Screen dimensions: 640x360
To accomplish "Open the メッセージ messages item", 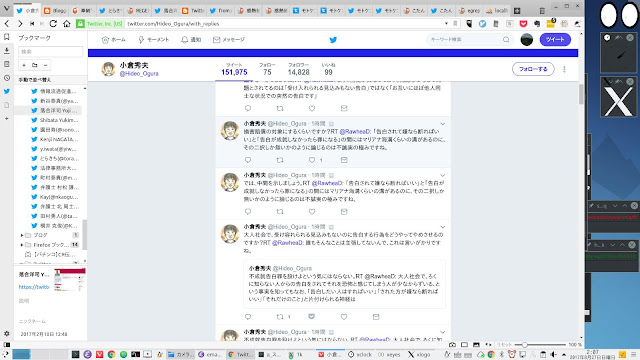I will [229, 40].
